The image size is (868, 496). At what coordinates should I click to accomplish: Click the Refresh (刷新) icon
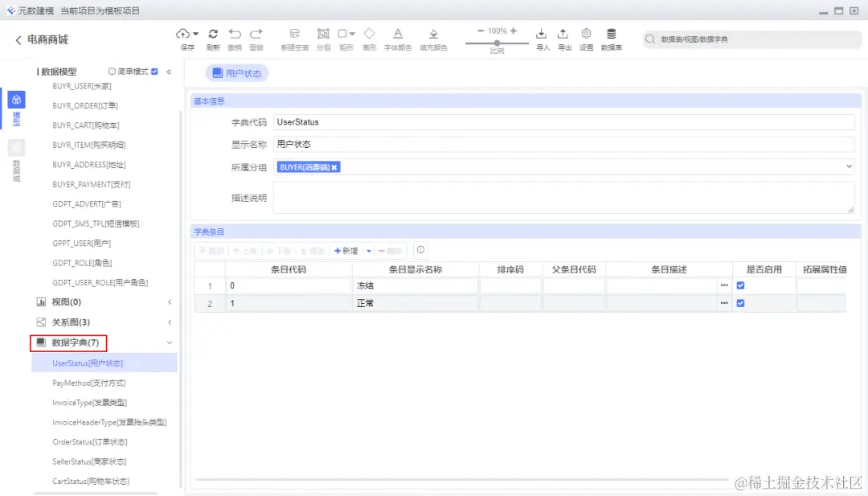click(x=213, y=34)
